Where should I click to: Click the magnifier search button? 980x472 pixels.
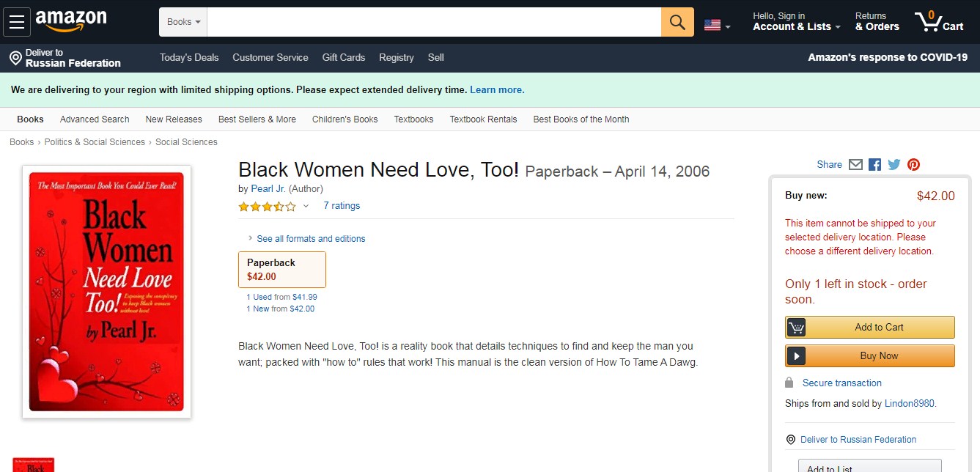[677, 22]
